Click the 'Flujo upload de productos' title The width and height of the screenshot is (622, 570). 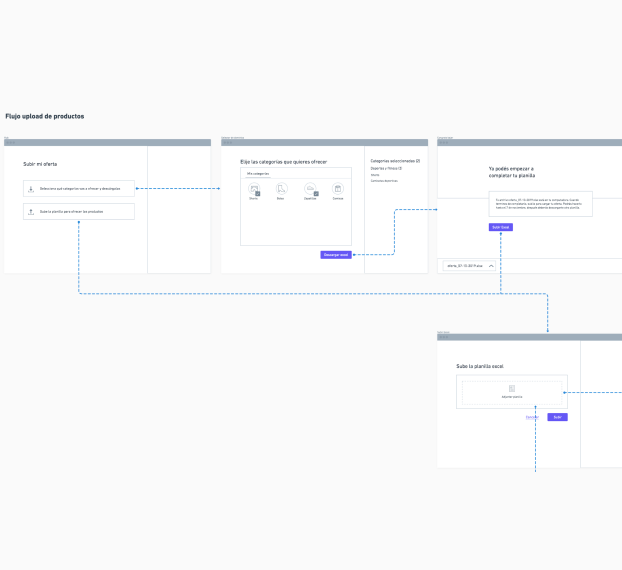tap(45, 116)
